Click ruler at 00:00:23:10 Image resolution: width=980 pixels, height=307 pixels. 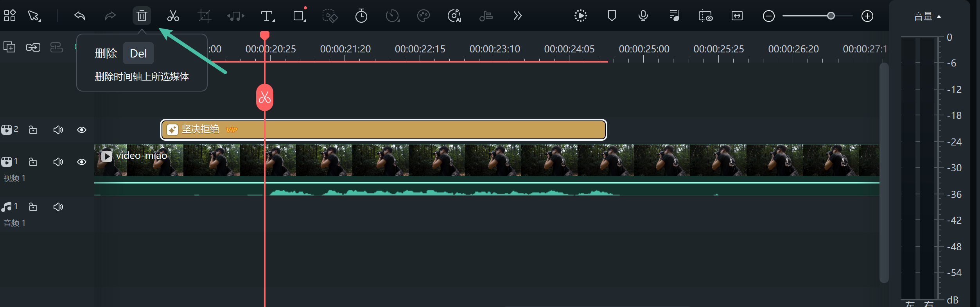pos(495,49)
